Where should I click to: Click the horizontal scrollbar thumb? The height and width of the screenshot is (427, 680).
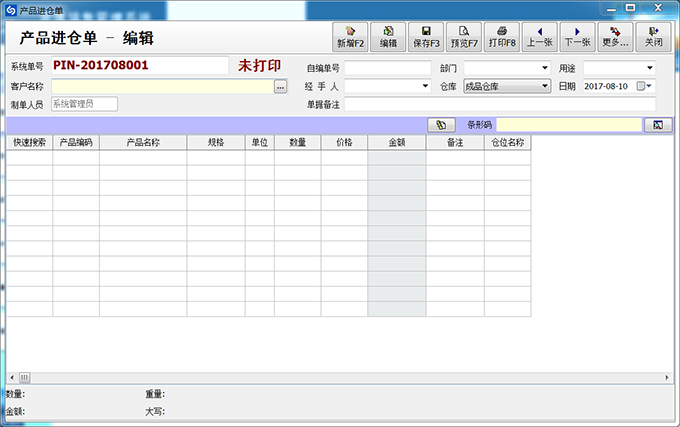(x=25, y=378)
